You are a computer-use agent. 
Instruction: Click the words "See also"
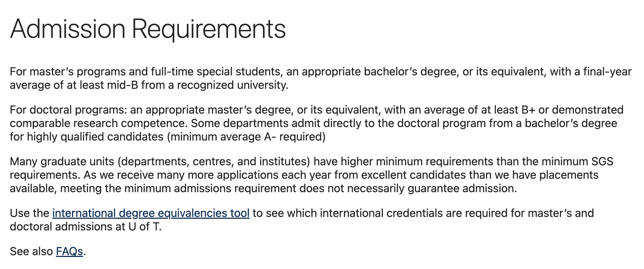31,251
